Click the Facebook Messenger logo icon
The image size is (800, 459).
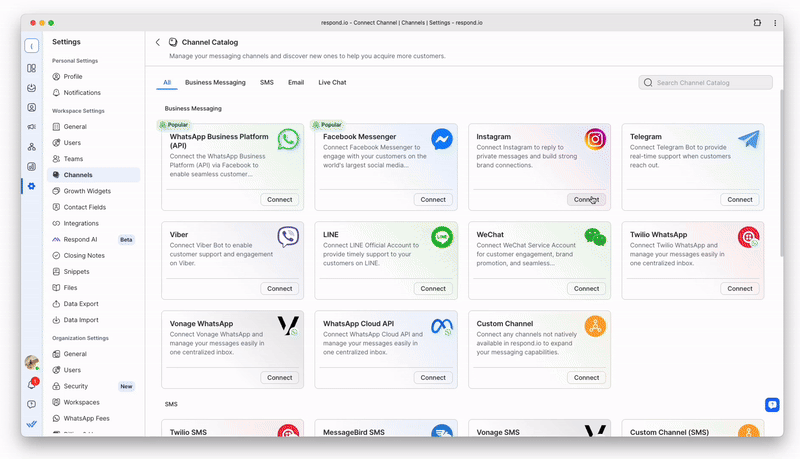pyautogui.click(x=442, y=139)
